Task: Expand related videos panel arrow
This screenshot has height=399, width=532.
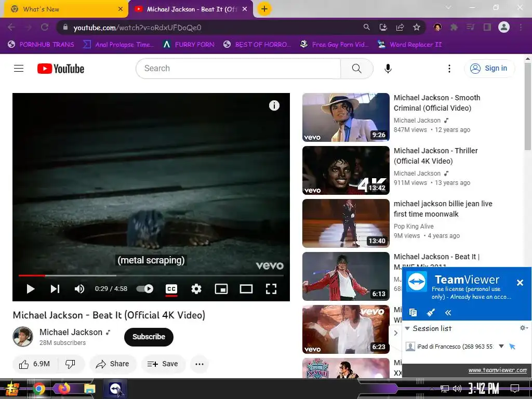Action: (x=395, y=333)
